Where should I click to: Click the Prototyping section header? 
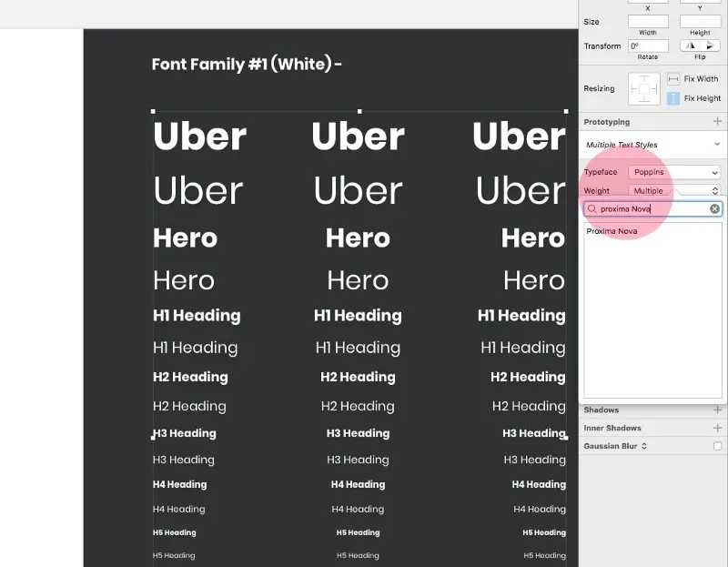pos(607,122)
